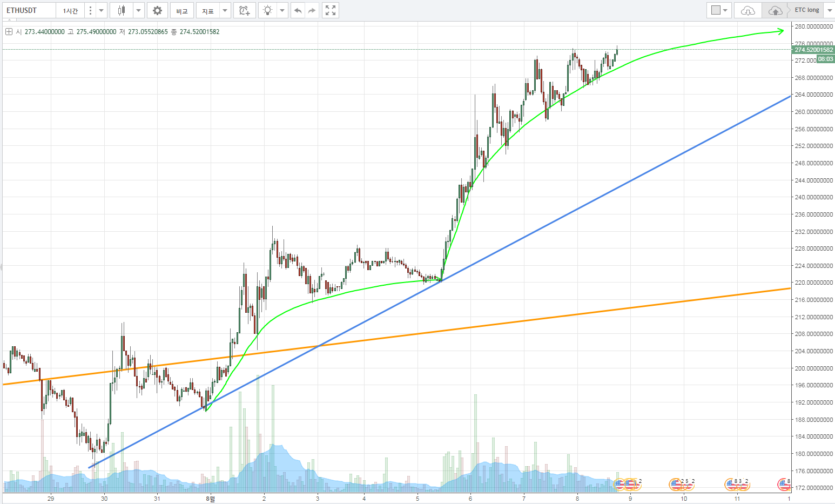Click the lightbulb ideas icon
The image size is (835, 504).
tap(268, 10)
